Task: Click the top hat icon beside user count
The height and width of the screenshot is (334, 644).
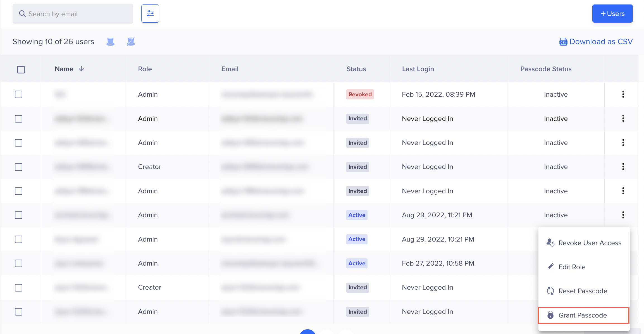Action: 111,42
